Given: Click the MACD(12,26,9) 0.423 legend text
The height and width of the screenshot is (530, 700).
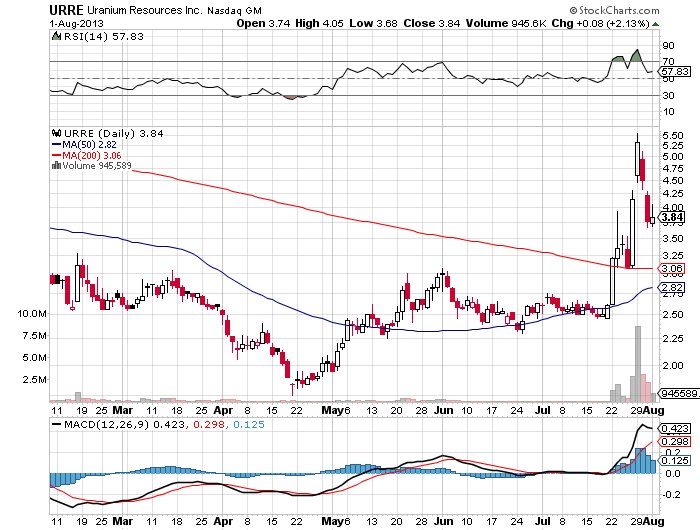Looking at the screenshot, I should (x=124, y=424).
